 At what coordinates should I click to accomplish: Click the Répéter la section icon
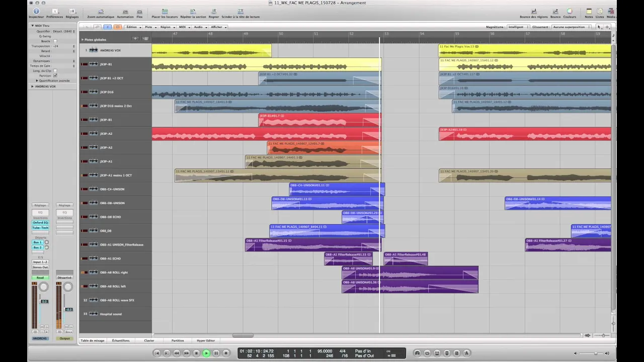tap(193, 11)
